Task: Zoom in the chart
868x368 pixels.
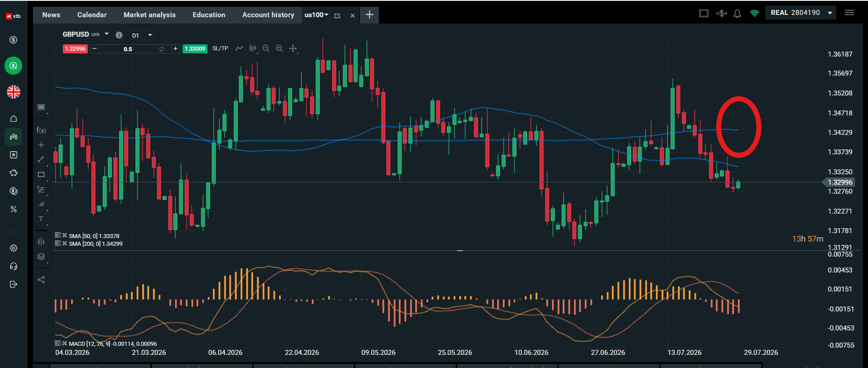Action: click(x=279, y=48)
